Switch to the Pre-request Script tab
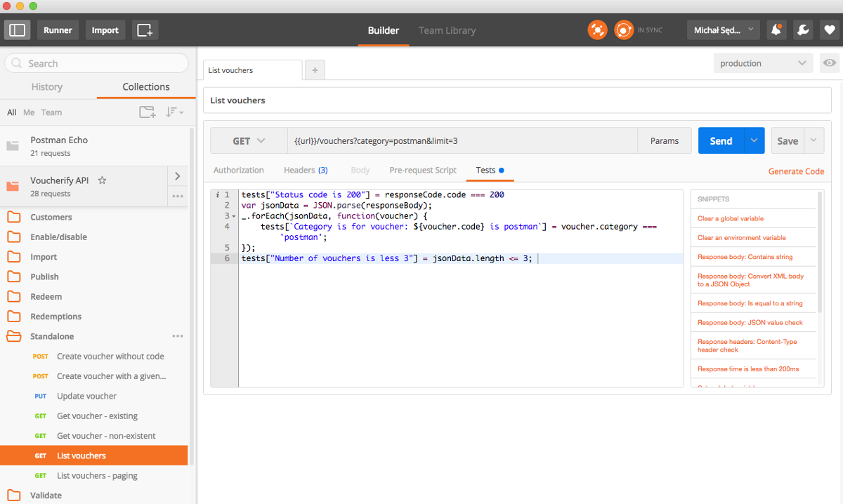 (x=423, y=170)
